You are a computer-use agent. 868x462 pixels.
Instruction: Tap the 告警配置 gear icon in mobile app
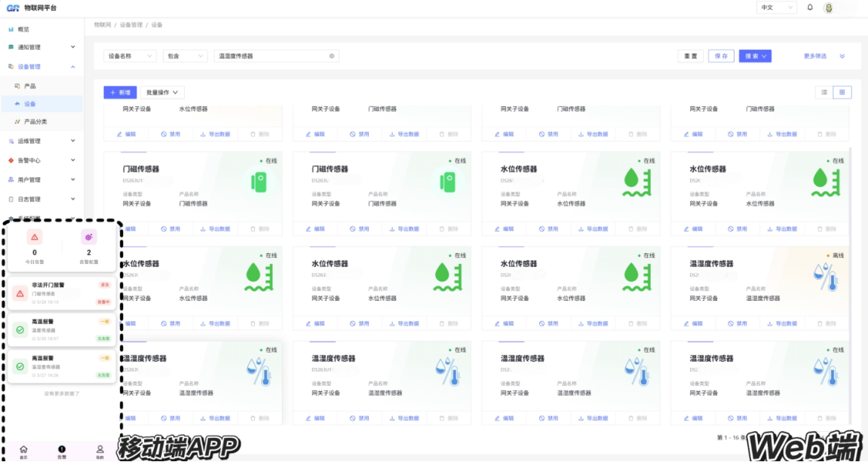point(88,237)
